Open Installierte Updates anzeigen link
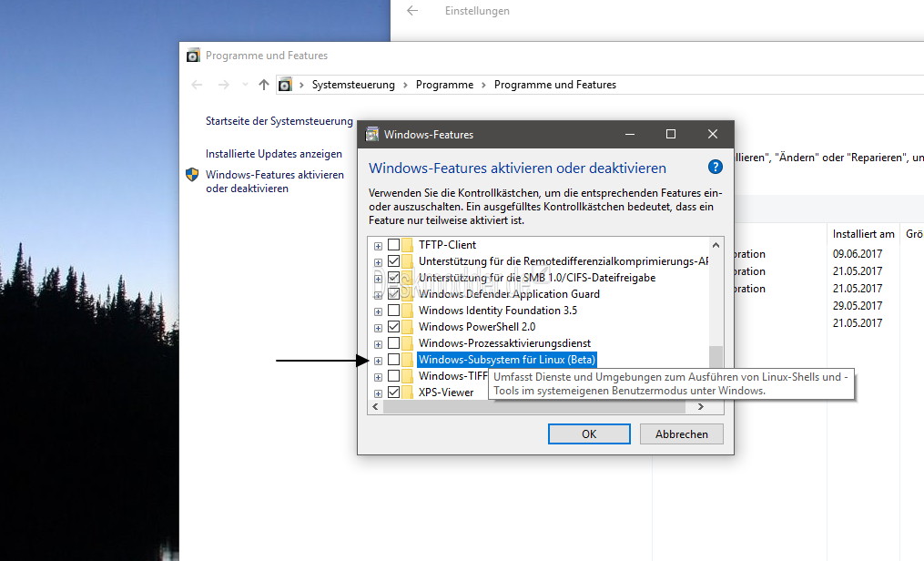924x561 pixels. [273, 154]
